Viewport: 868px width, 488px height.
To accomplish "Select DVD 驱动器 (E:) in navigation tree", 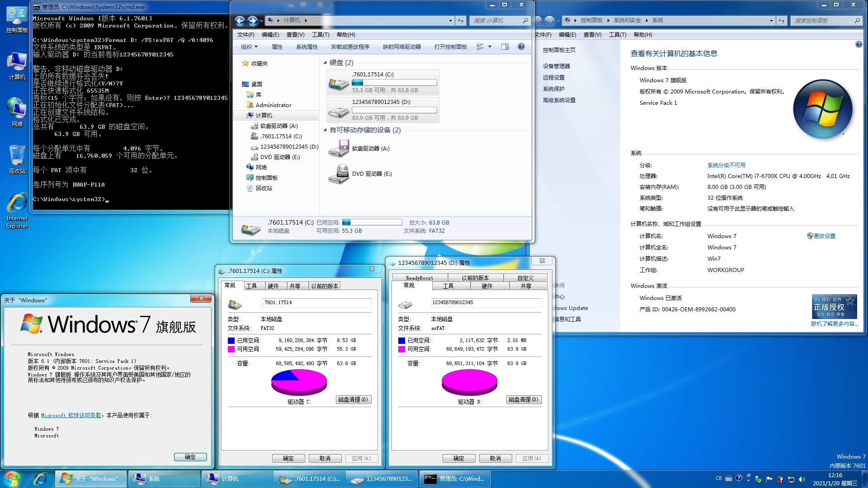I will pos(280,157).
